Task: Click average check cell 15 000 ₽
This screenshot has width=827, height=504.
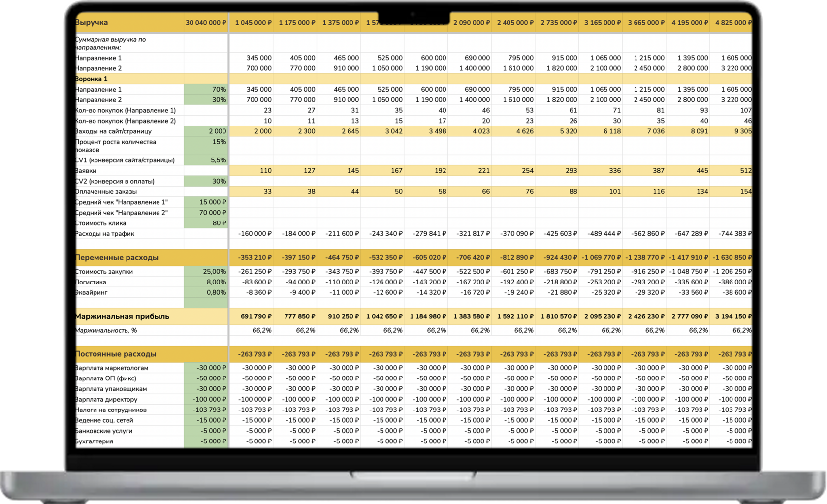Action: point(206,202)
